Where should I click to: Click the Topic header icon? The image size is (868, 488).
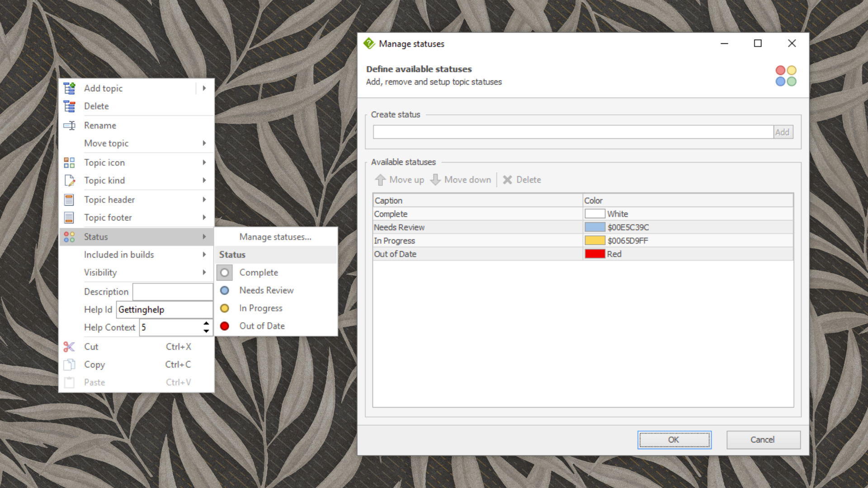pyautogui.click(x=69, y=200)
